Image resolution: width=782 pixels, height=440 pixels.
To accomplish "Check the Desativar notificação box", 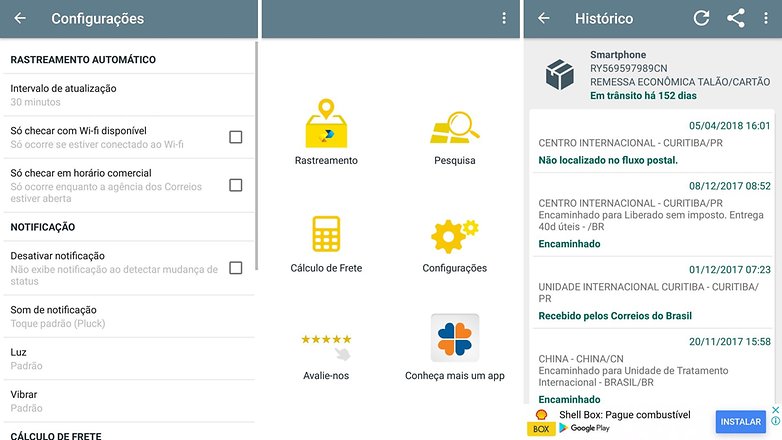I will [235, 268].
